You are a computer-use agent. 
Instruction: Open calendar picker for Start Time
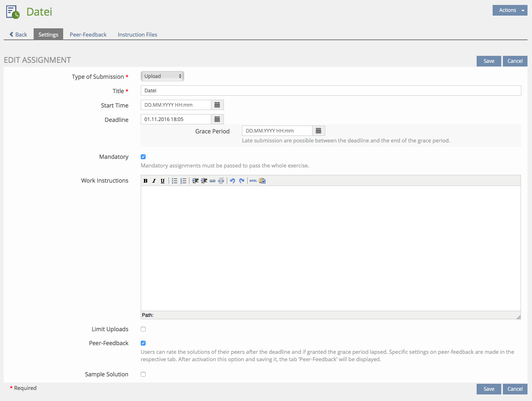click(217, 105)
